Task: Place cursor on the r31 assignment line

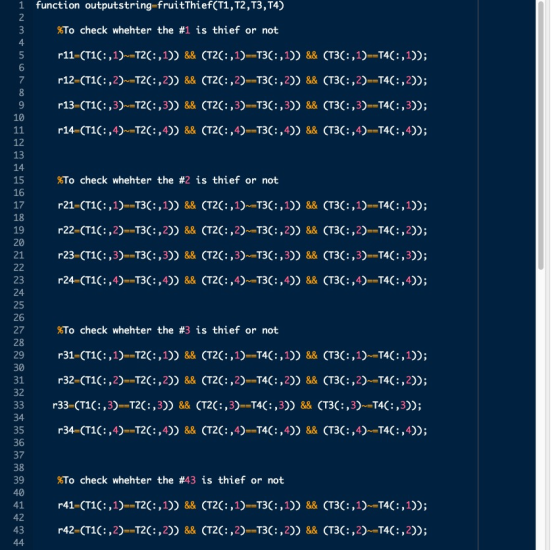Action: click(x=242, y=355)
